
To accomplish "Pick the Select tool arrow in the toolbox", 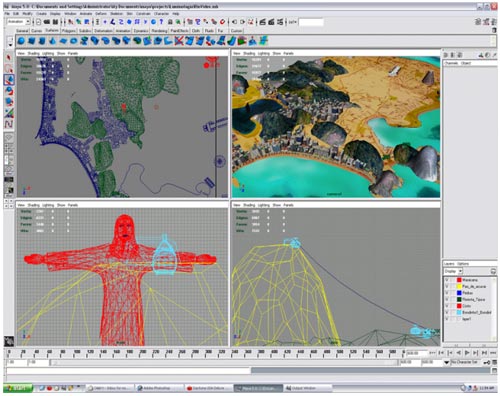I will (9, 57).
